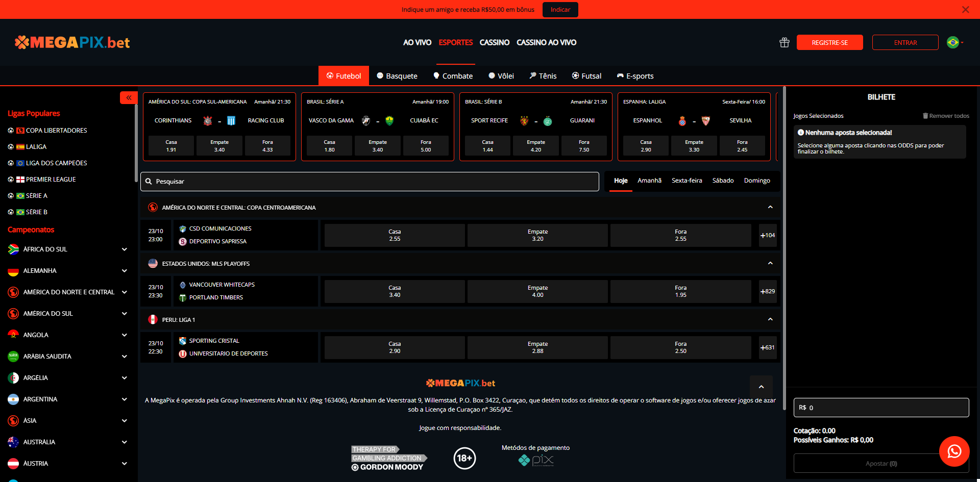This screenshot has height=482, width=980.
Task: Select the Combate sport tab
Action: pos(453,76)
